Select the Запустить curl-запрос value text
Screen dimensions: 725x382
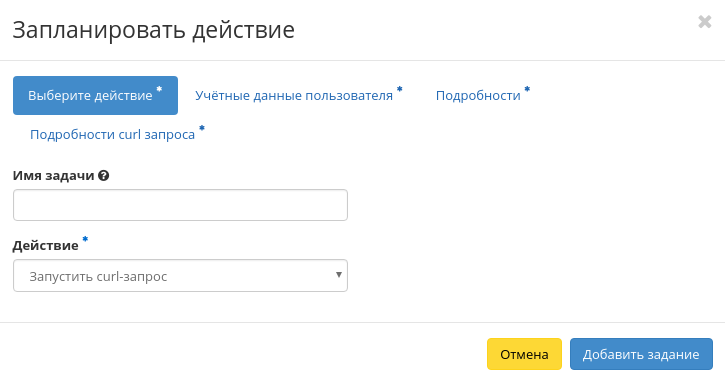coord(98,277)
